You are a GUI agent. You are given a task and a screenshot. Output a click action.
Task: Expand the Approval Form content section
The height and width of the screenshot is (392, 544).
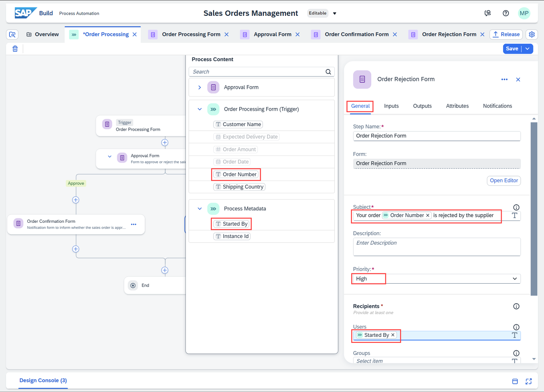click(200, 88)
